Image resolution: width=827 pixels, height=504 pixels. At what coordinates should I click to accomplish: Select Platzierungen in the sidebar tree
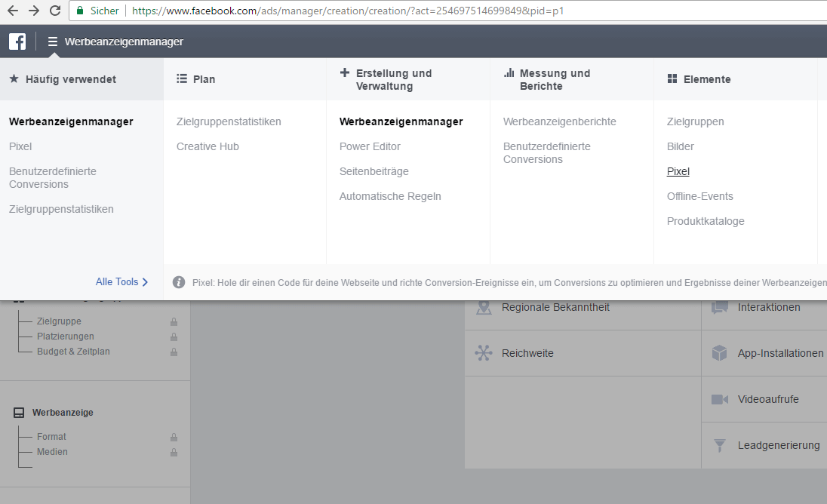(x=66, y=337)
